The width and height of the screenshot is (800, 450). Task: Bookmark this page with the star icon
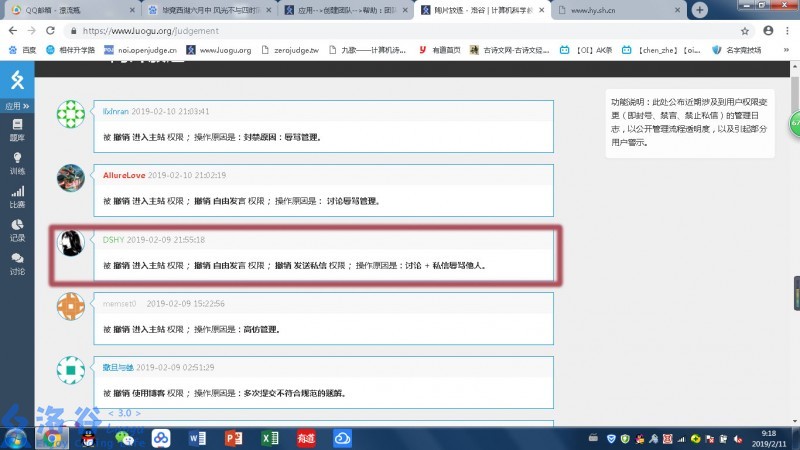747,30
